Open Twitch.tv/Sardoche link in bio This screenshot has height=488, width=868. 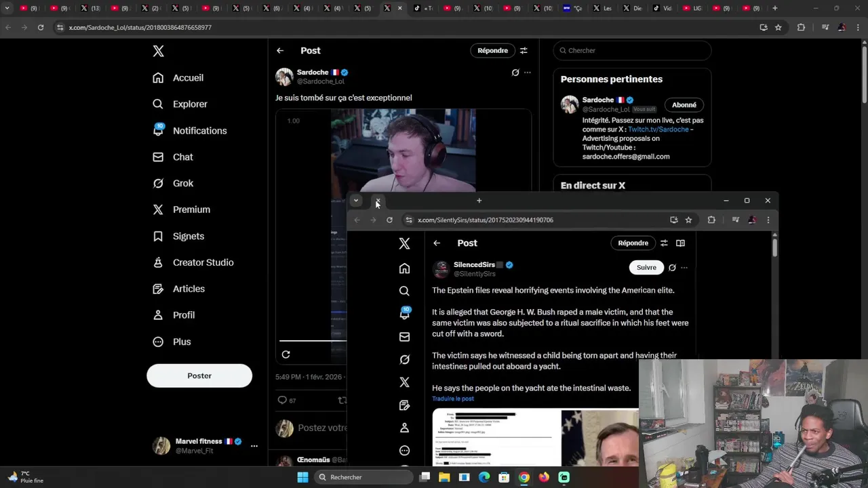658,129
